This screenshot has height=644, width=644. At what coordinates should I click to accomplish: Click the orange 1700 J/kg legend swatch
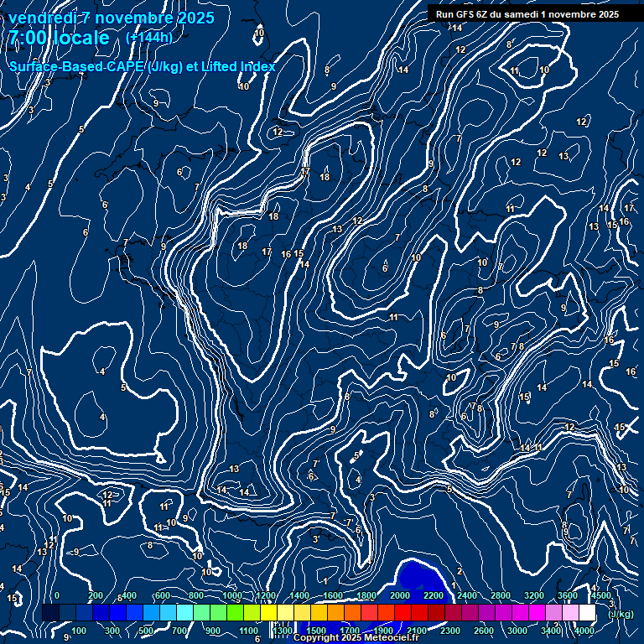pyautogui.click(x=352, y=614)
